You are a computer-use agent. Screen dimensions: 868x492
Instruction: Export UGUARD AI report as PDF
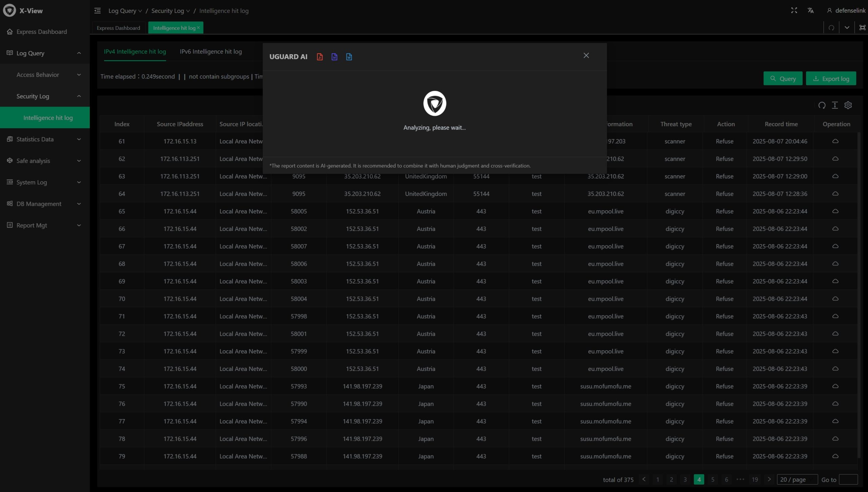[x=319, y=57]
